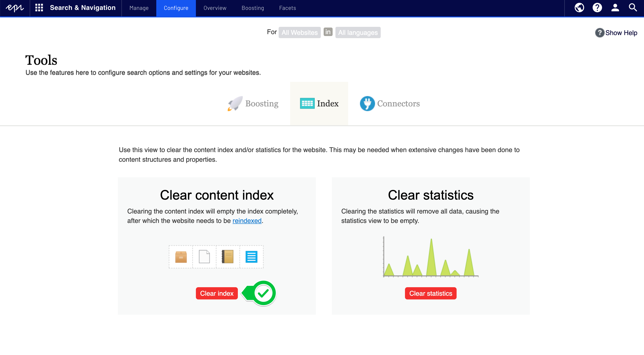Open the apps grid menu icon
644x355 pixels.
[x=39, y=8]
